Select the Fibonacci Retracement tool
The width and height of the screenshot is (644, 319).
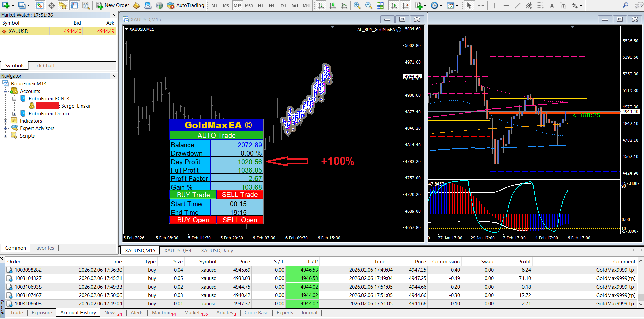coord(540,5)
